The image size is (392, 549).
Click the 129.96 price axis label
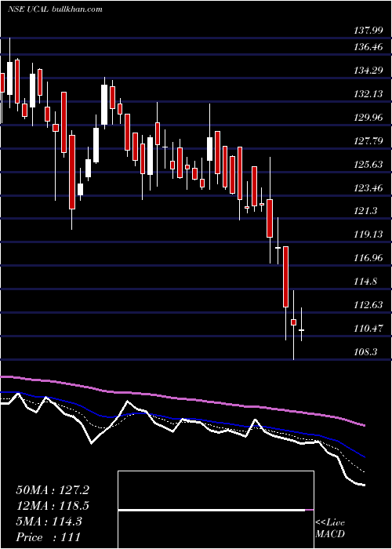pyautogui.click(x=368, y=118)
